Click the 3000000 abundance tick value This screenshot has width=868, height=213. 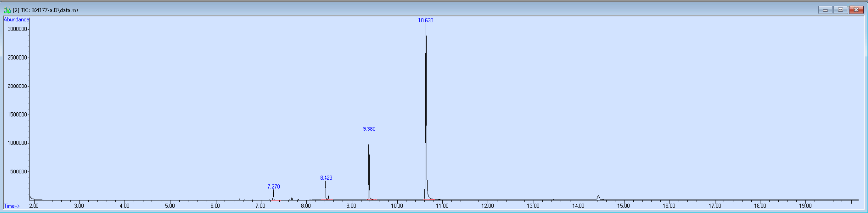tap(17, 29)
